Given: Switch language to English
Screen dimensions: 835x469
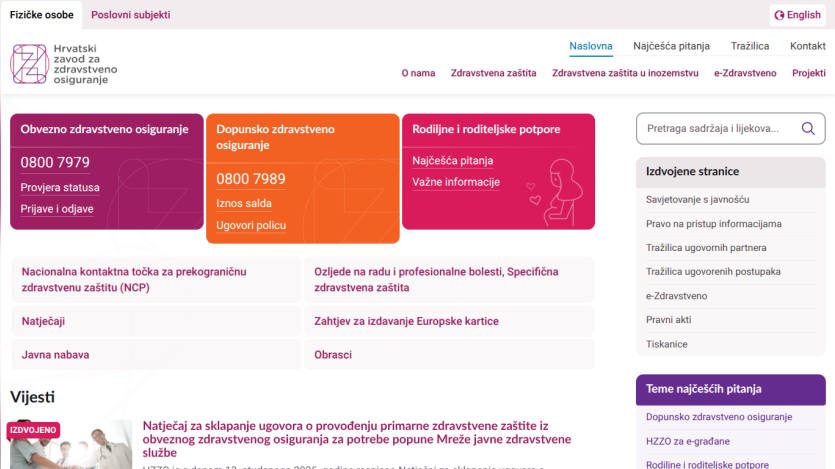Looking at the screenshot, I should coord(797,15).
